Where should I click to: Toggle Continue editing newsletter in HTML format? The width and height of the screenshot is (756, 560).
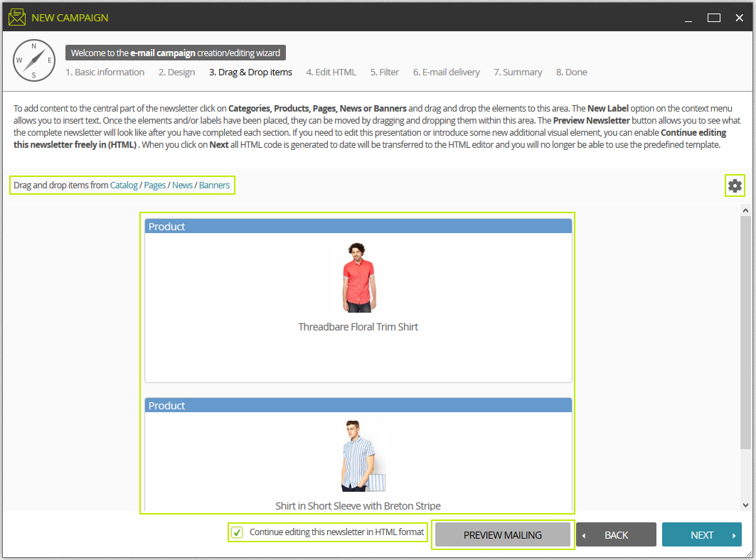tap(237, 532)
